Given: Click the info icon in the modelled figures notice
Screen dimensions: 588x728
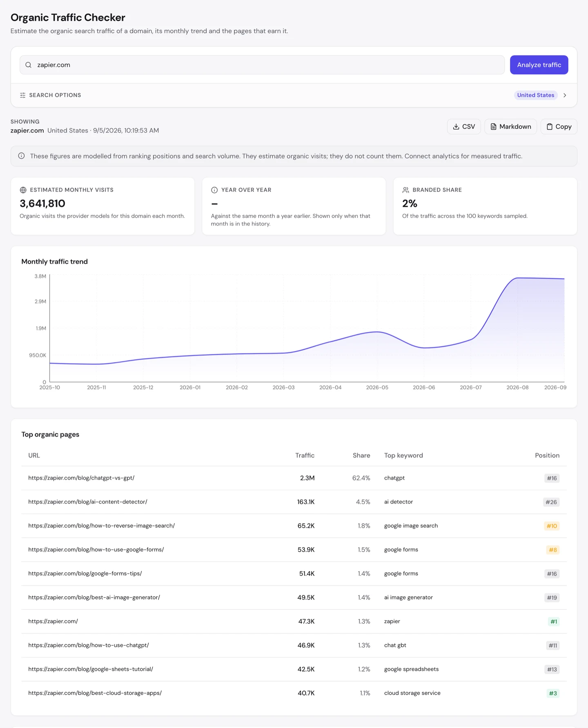Looking at the screenshot, I should click(x=21, y=156).
